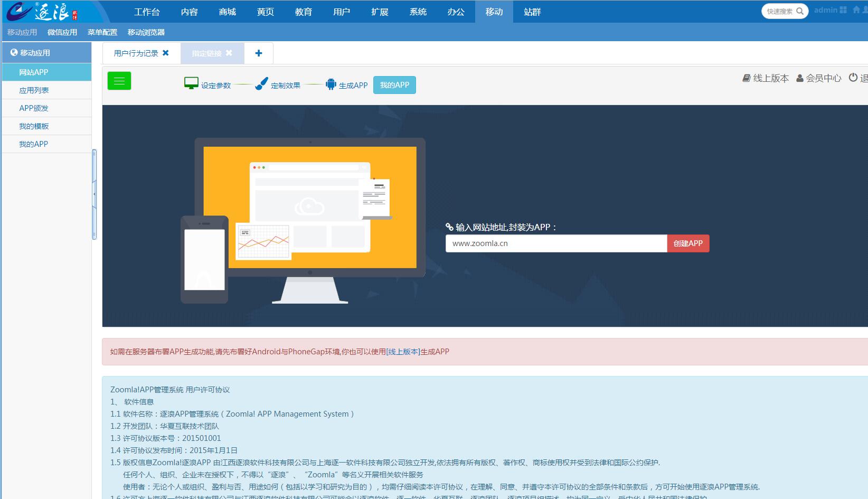The width and height of the screenshot is (868, 499).
Task: Close the 指定链接 tab
Action: (229, 53)
